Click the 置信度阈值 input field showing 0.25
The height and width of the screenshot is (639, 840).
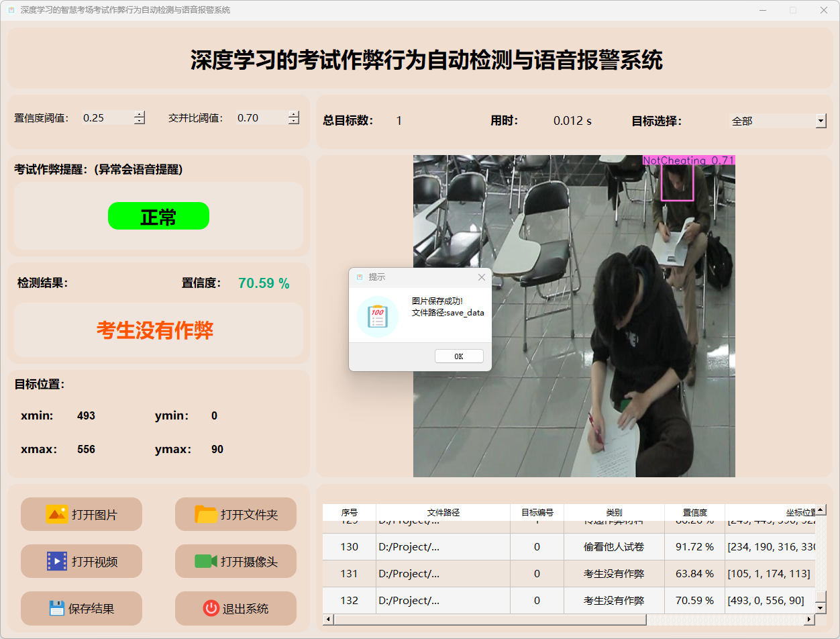[x=106, y=118]
